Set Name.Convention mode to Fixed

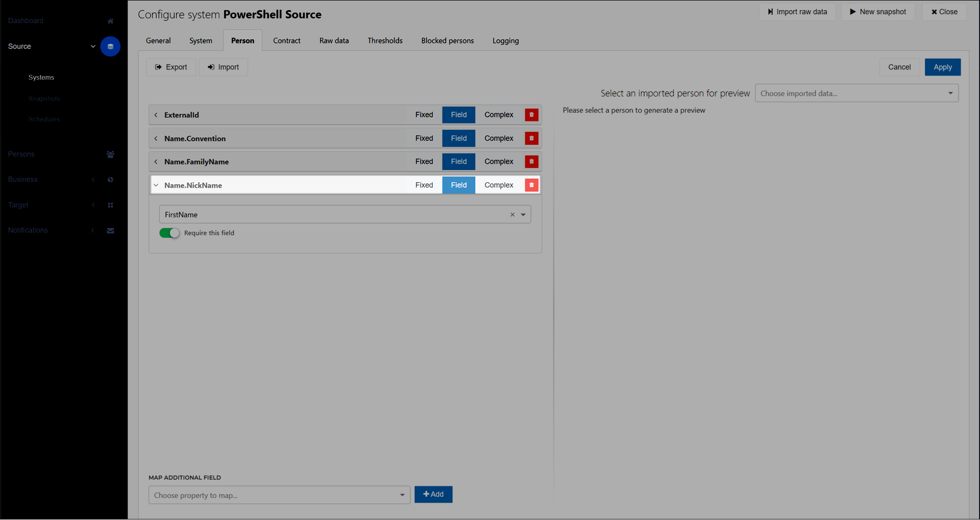[x=424, y=138]
